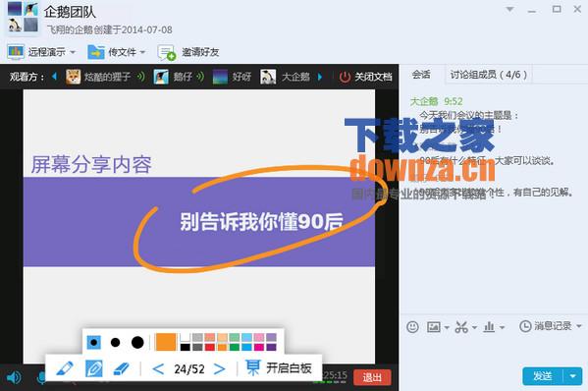
Task: Click the remote presentation icon
Action: point(16,52)
